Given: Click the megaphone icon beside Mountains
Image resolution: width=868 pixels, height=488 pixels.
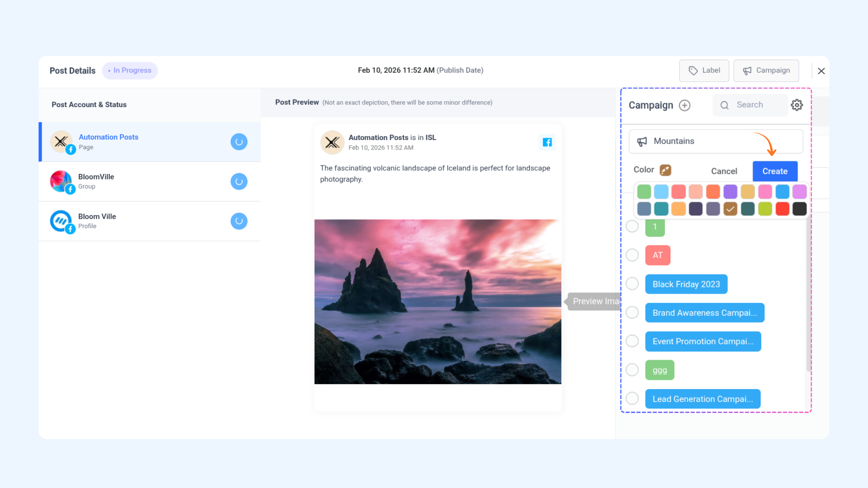Looking at the screenshot, I should [642, 141].
